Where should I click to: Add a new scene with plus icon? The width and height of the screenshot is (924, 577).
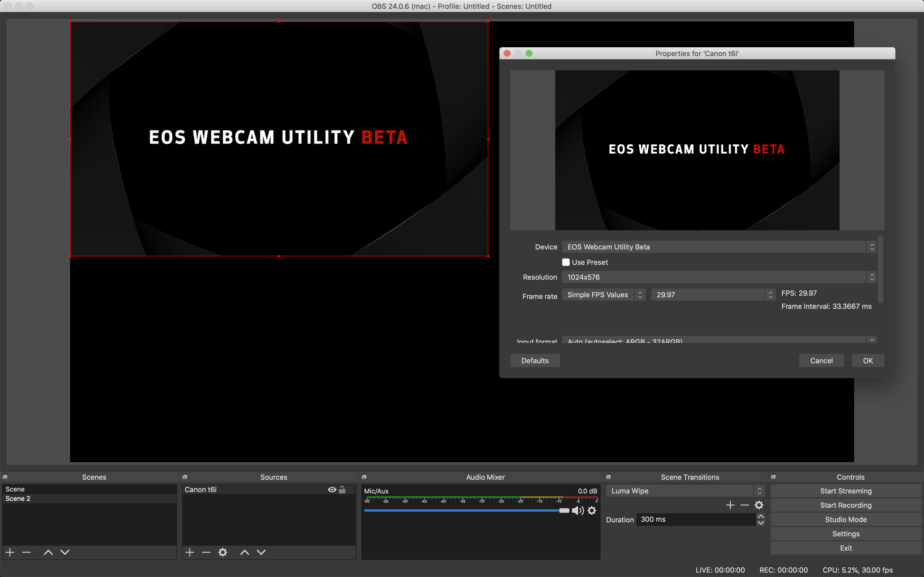(x=10, y=552)
